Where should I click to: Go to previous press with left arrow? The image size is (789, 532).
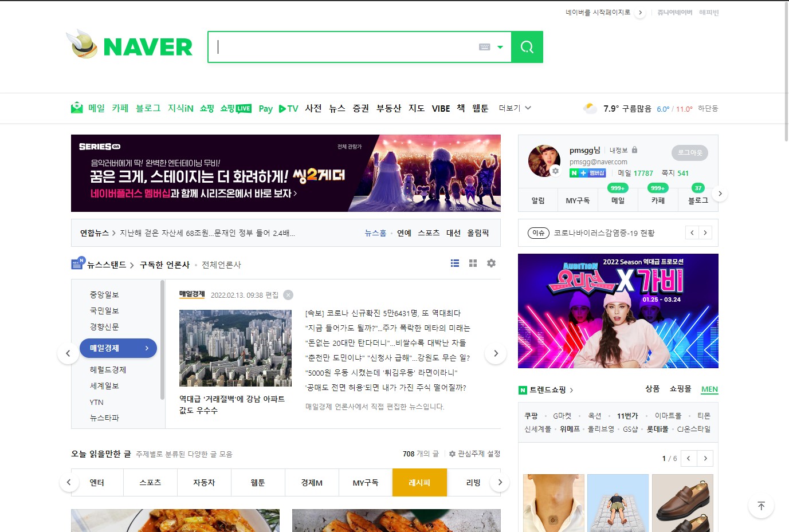point(68,353)
